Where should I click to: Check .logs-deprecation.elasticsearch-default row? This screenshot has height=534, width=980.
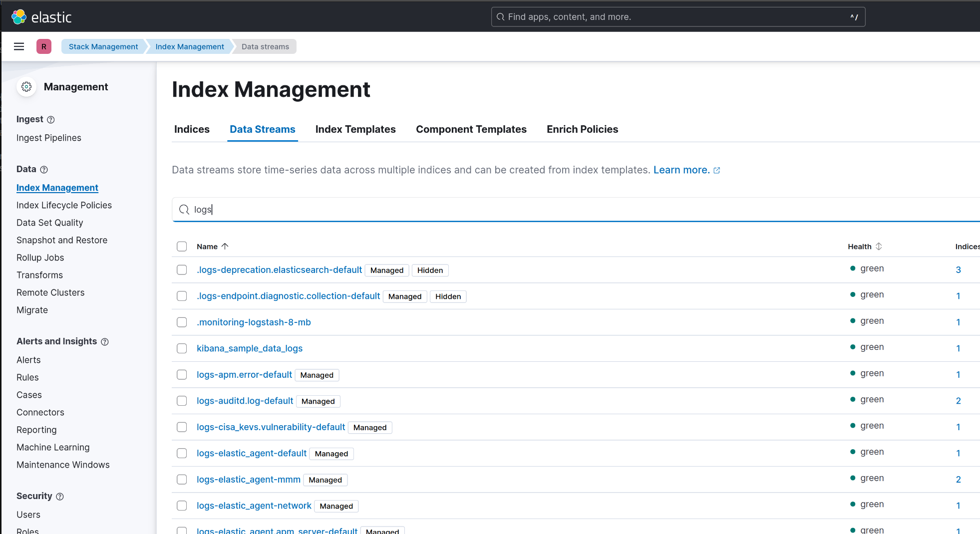click(x=182, y=270)
